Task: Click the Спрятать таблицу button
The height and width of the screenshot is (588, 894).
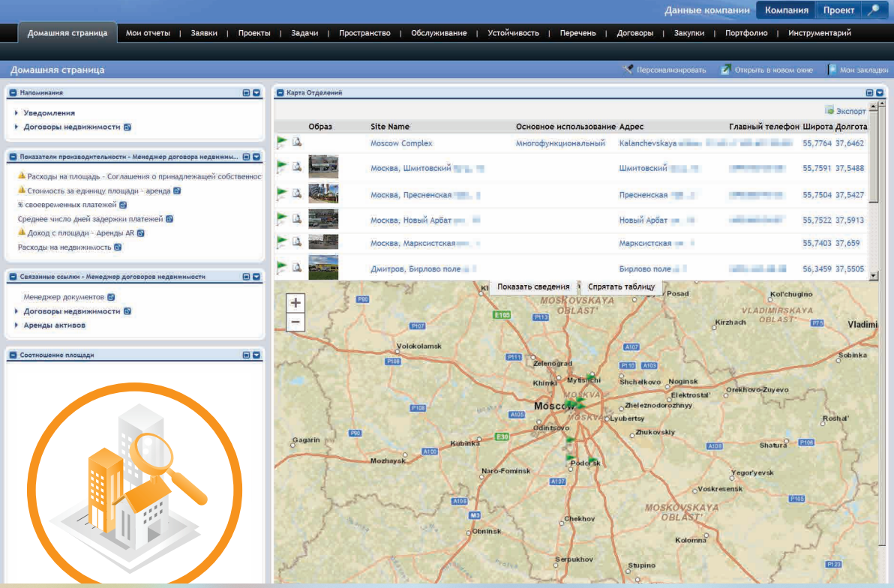Action: point(621,286)
